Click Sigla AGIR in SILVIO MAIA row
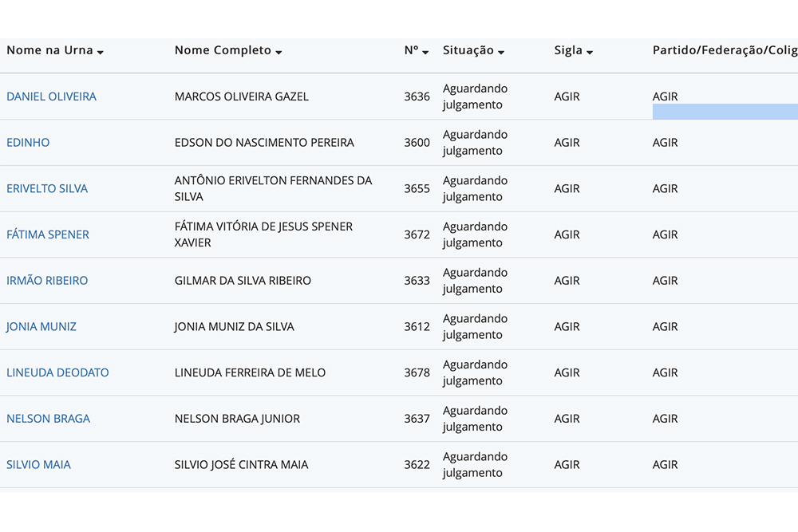Image resolution: width=798 pixels, height=532 pixels. click(567, 465)
